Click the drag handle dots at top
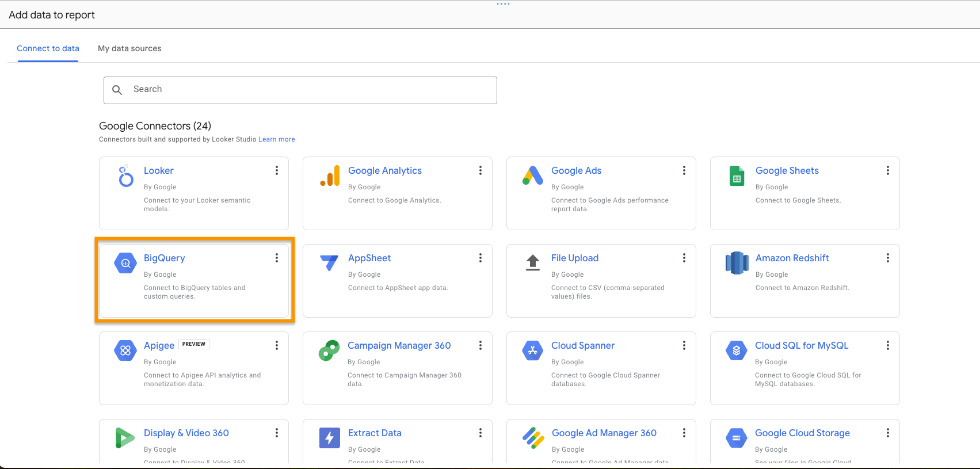 [504, 4]
